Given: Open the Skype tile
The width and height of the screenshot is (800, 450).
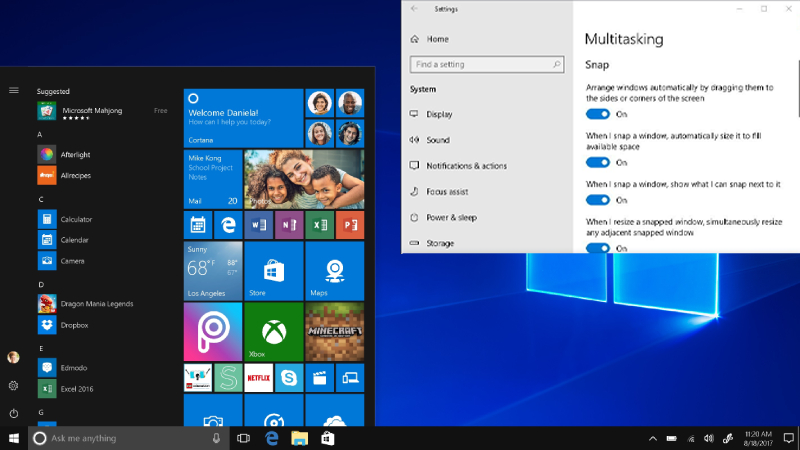Looking at the screenshot, I should 289,378.
